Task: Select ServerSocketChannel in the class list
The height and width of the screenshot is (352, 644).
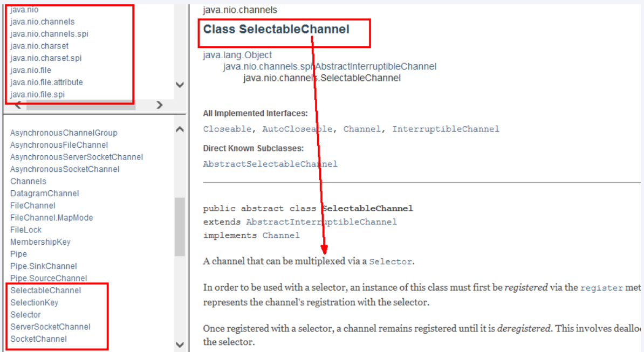Action: [50, 327]
